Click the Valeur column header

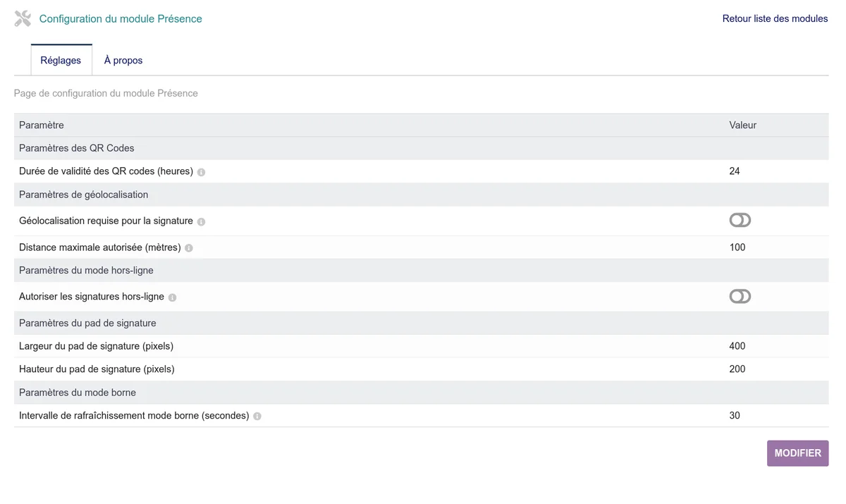[x=743, y=125]
